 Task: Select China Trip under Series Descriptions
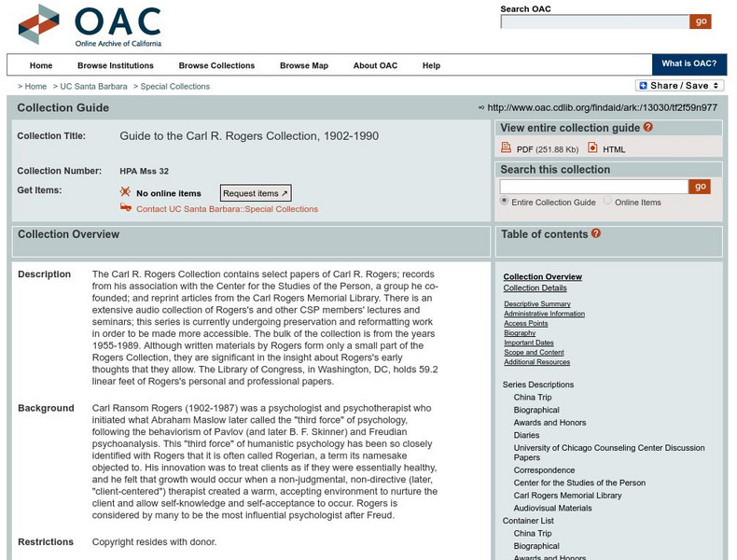(533, 398)
